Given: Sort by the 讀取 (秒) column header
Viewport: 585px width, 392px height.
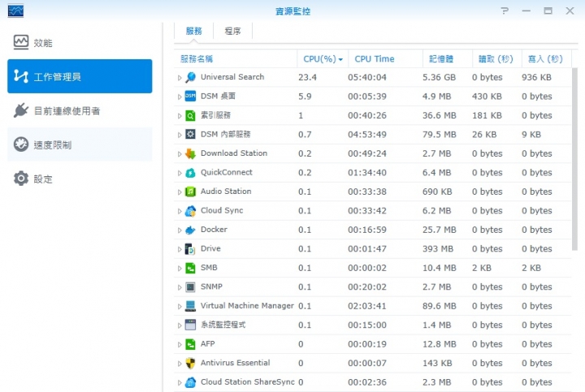Looking at the screenshot, I should click(x=497, y=59).
